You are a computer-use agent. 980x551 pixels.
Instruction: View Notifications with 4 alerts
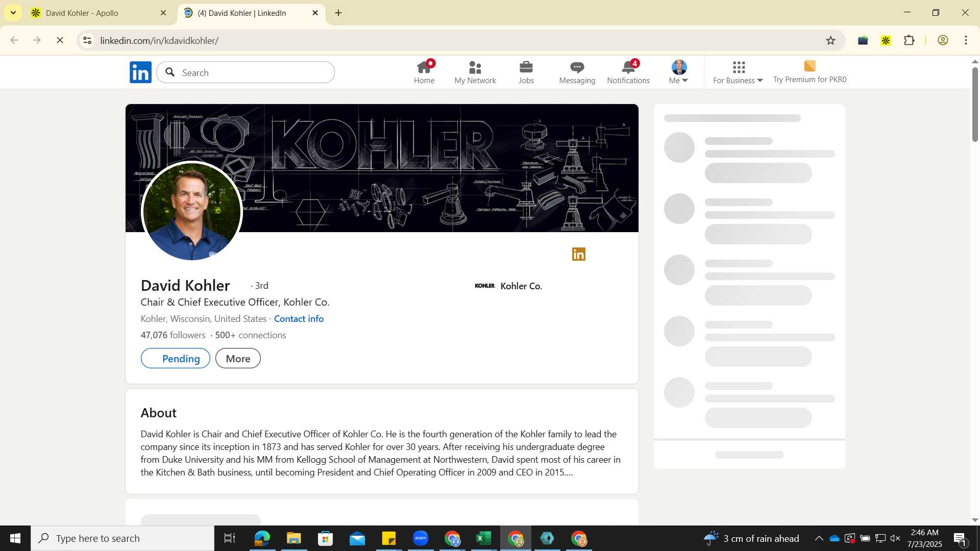pos(628,72)
